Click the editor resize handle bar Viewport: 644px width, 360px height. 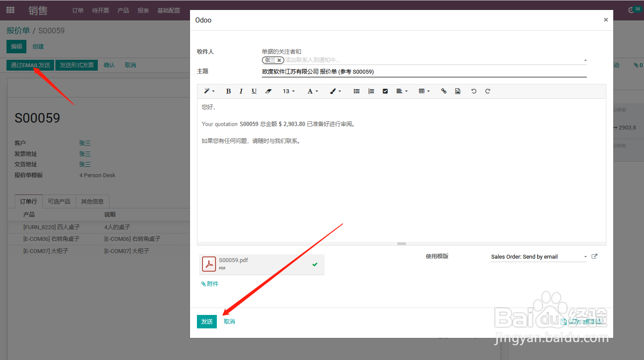(402, 243)
